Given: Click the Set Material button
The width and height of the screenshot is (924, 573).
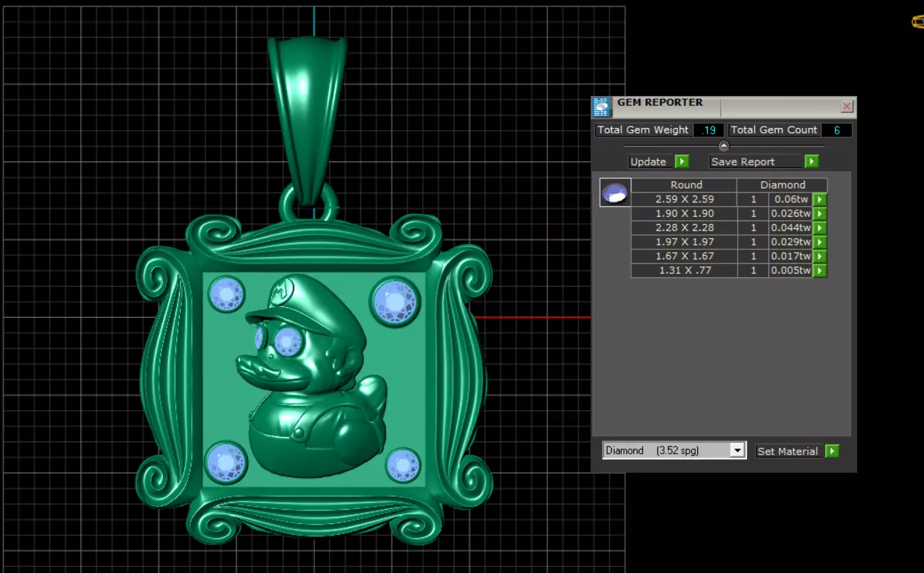Looking at the screenshot, I should coord(788,451).
